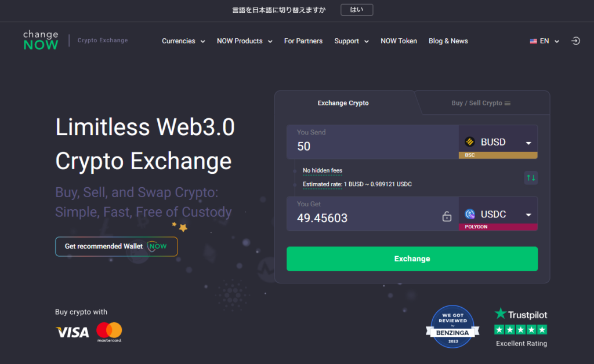
Task: Click the Benzinga review badge
Action: 452,327
